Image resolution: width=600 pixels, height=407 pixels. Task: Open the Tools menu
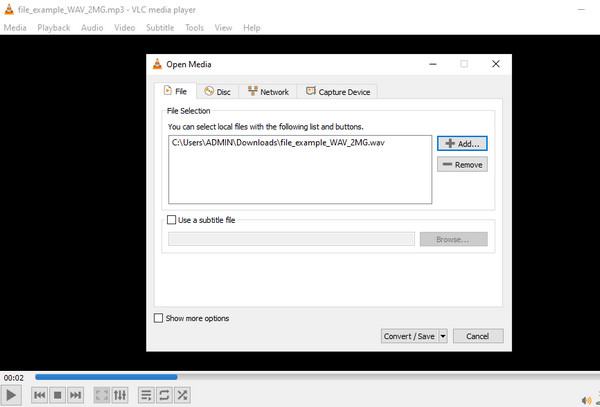(x=194, y=28)
